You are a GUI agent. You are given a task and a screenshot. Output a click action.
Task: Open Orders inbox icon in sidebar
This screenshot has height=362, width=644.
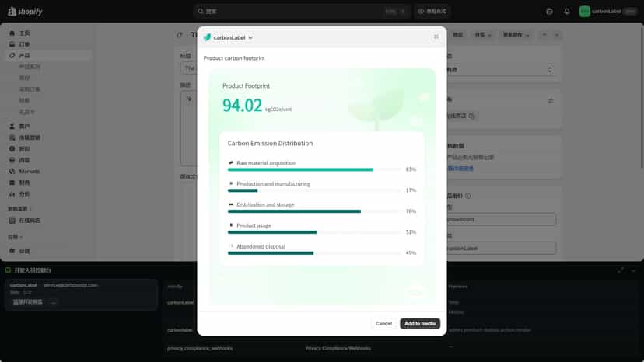pos(12,44)
